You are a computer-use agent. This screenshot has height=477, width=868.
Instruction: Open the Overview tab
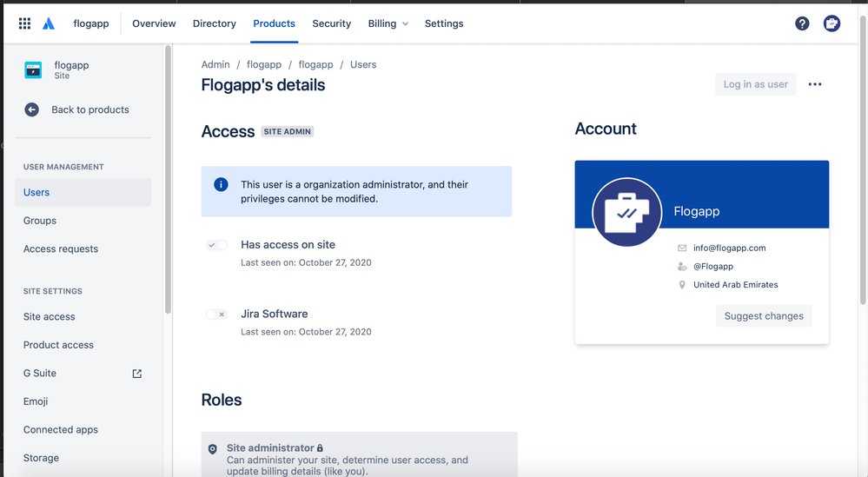[154, 23]
